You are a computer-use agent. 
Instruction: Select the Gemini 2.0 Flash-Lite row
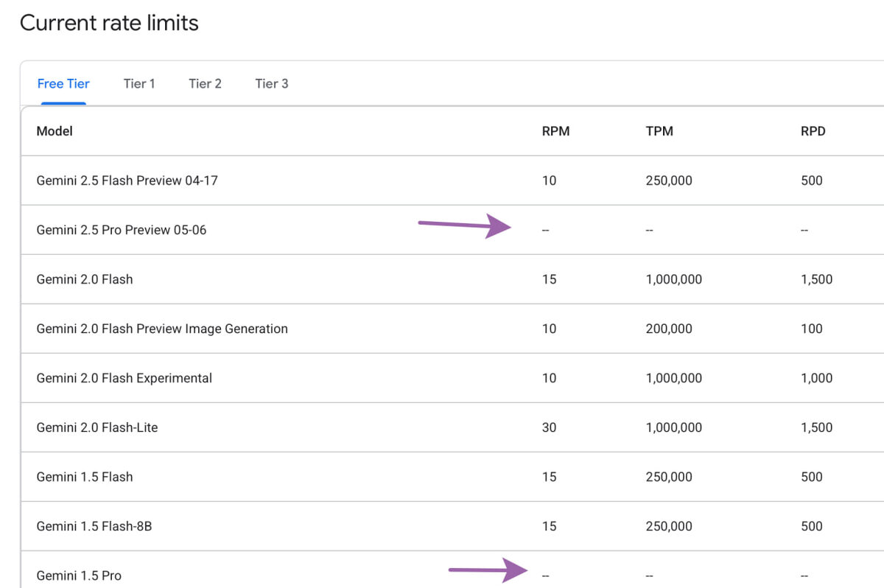[97, 427]
